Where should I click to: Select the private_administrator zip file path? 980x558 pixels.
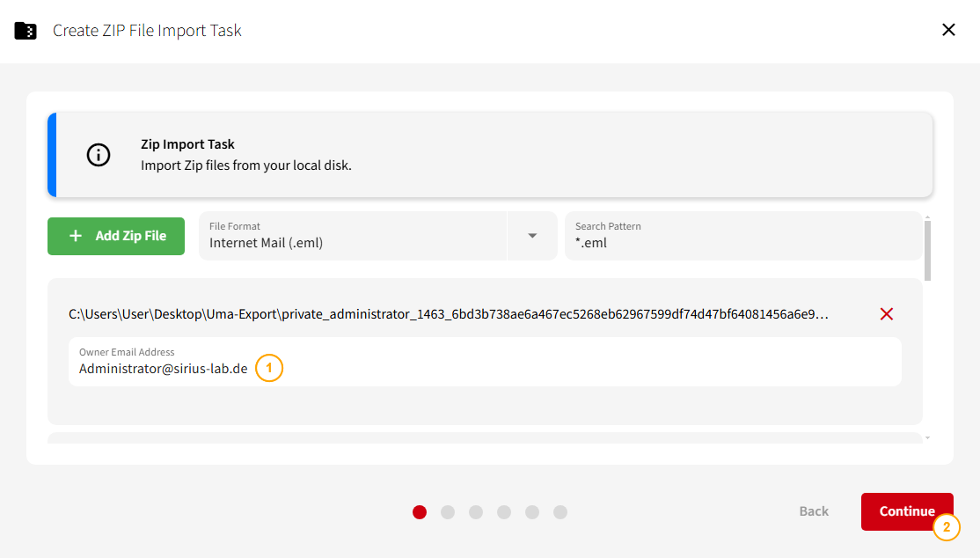(x=449, y=314)
